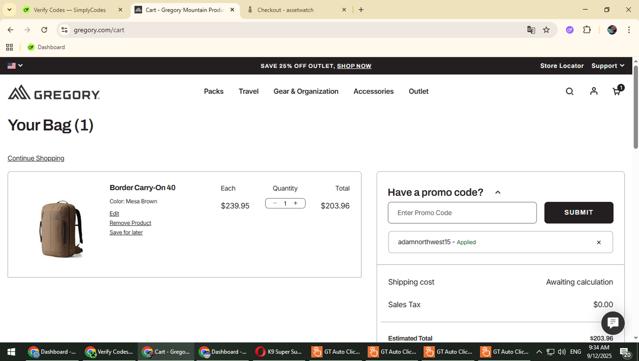Close the Checkout tab
Image resolution: width=639 pixels, height=361 pixels.
click(344, 10)
